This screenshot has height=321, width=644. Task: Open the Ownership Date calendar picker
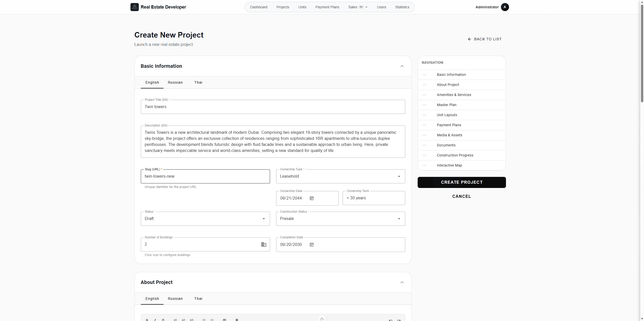(312, 198)
